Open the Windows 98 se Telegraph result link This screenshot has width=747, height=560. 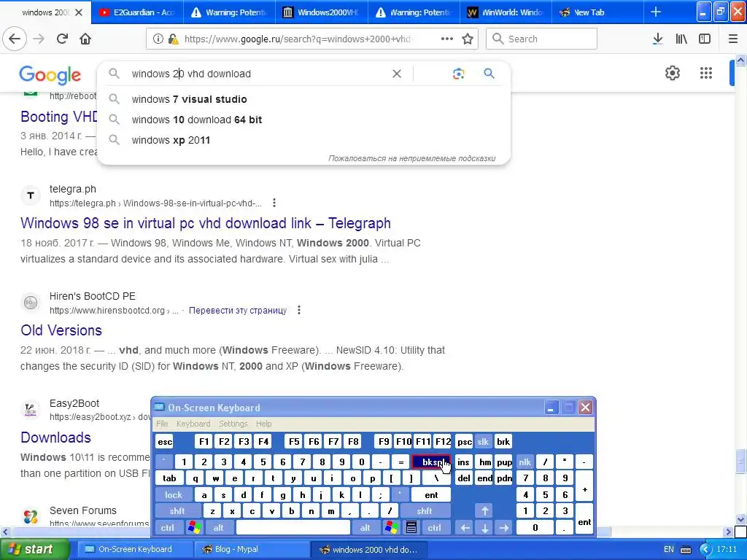[205, 223]
